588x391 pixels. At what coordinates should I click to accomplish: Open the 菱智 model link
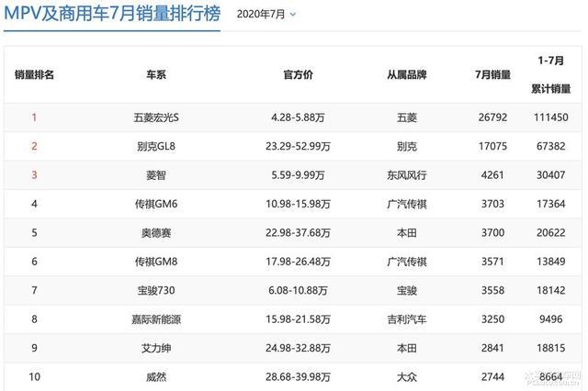[156, 175]
